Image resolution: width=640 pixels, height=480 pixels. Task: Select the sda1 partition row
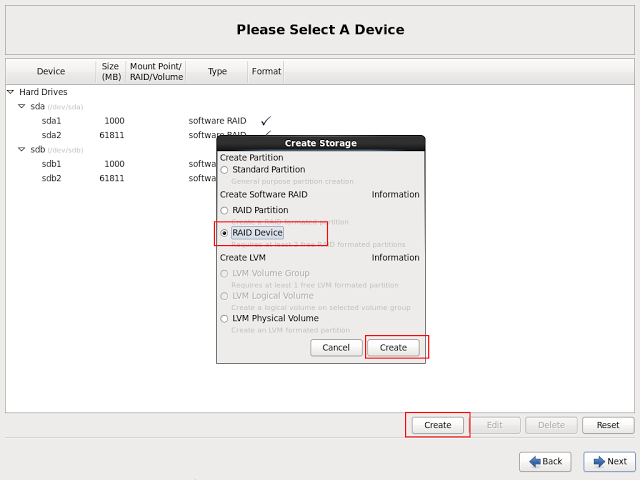click(x=52, y=121)
